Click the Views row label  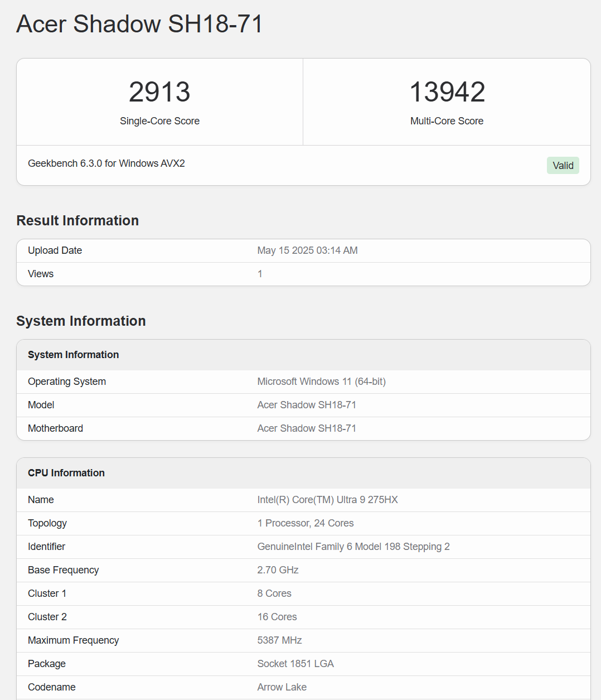coord(41,274)
